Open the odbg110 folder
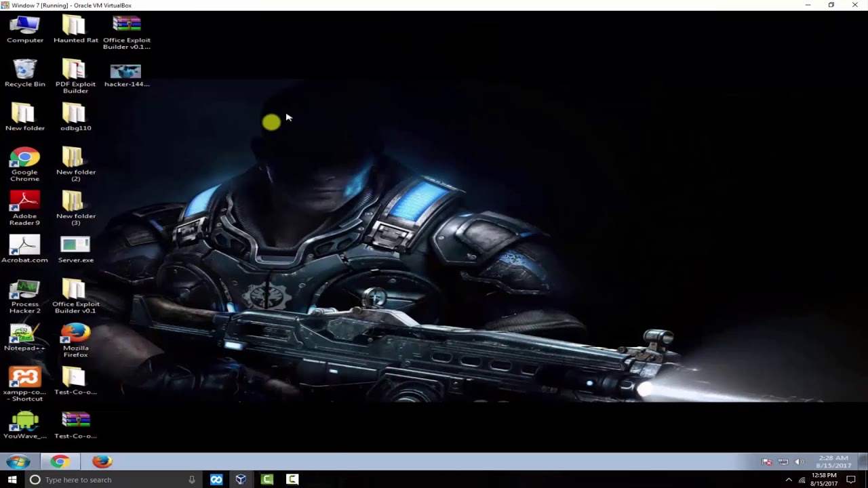 (x=75, y=117)
